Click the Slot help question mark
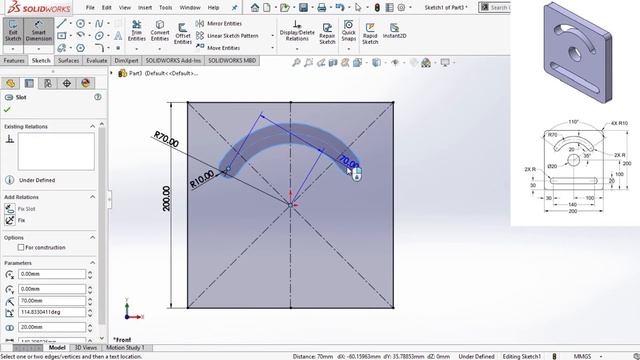Screen dimensions: 640x360 click(98, 97)
